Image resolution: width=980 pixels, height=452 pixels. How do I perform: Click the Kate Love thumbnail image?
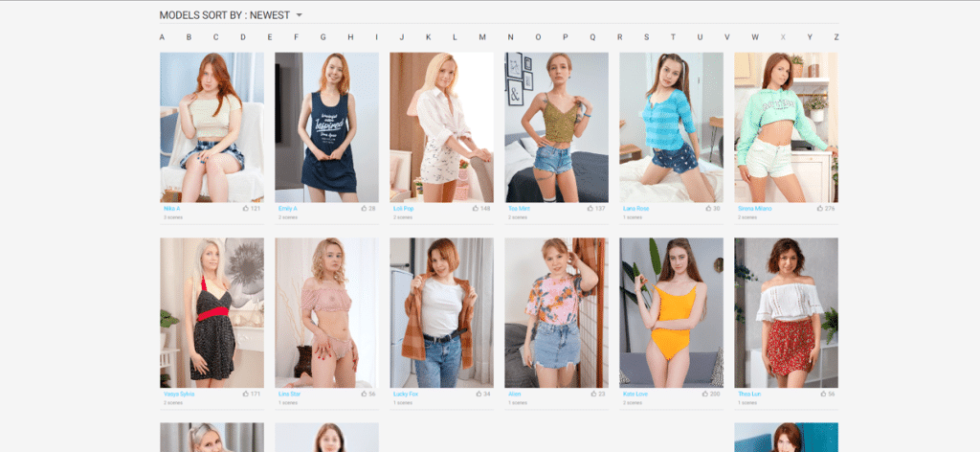[x=671, y=312]
